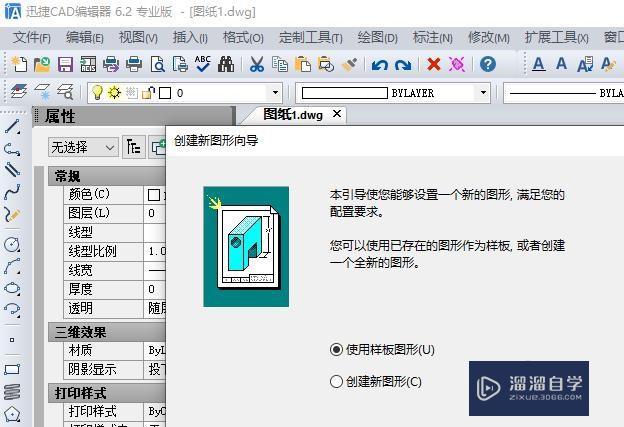Select the Polyline draw tool
The width and height of the screenshot is (624, 427).
pos(12,149)
